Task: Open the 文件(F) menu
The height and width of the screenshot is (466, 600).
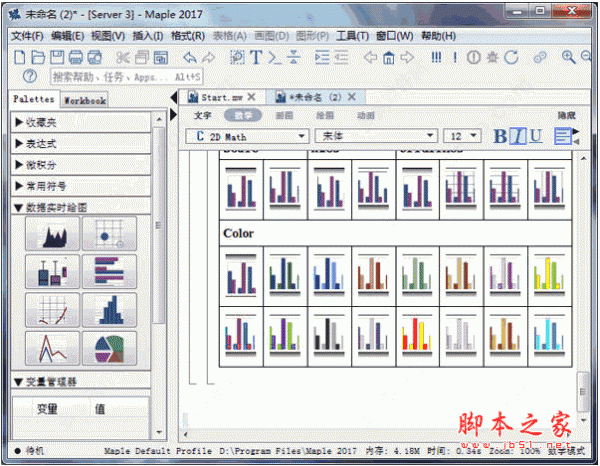Action: (x=27, y=36)
